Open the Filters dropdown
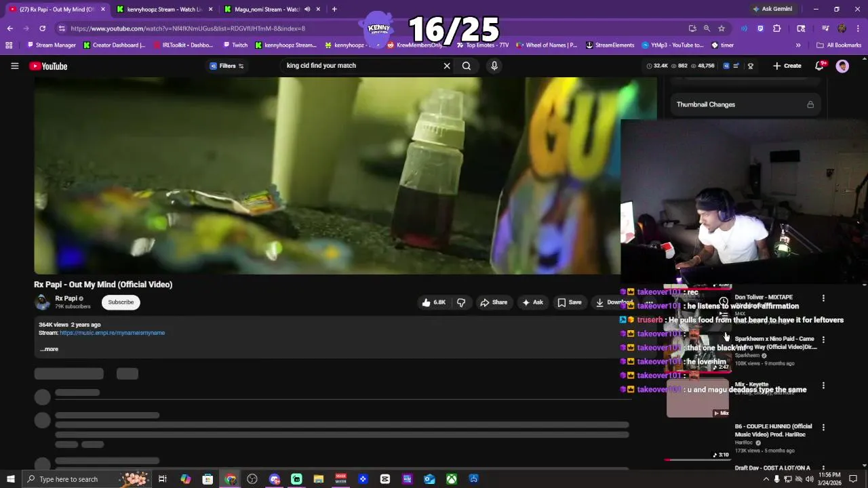Screen dimensions: 868x488 tap(226, 66)
